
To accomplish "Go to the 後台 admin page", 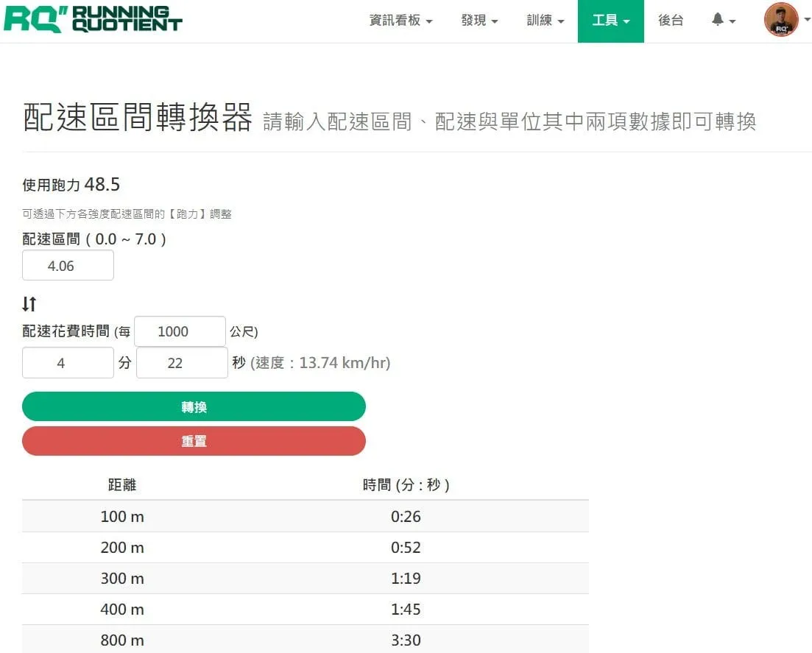I will pos(671,21).
